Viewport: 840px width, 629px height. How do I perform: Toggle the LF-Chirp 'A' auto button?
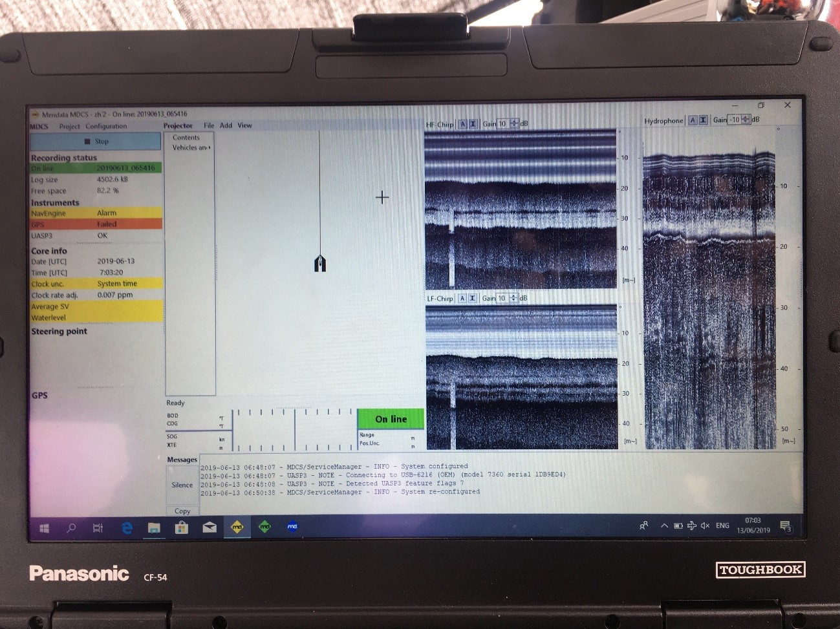(462, 298)
